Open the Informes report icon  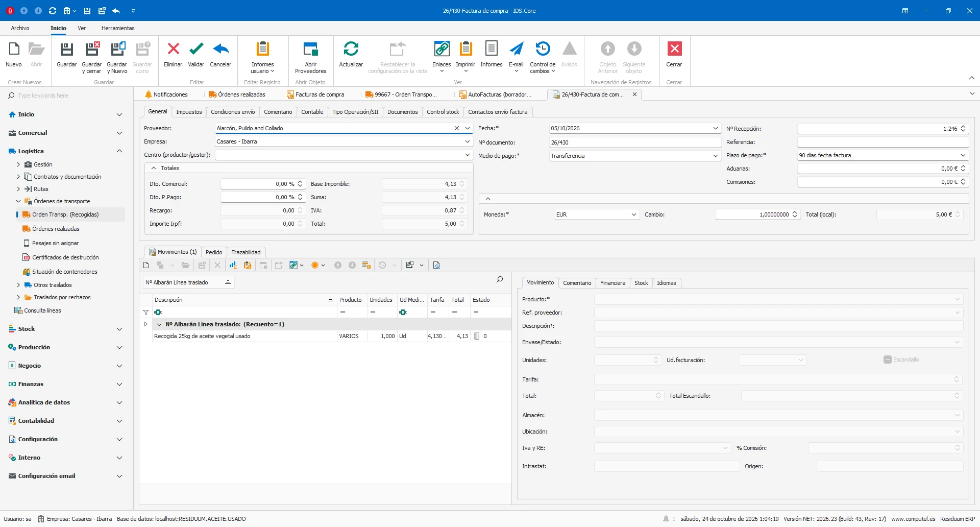(491, 49)
